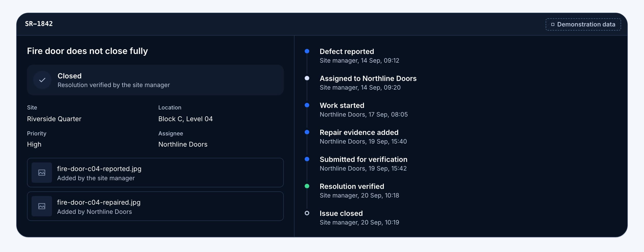Open attachment fire-door-c04-reported.jpg
This screenshot has width=644, height=252.
(x=155, y=173)
